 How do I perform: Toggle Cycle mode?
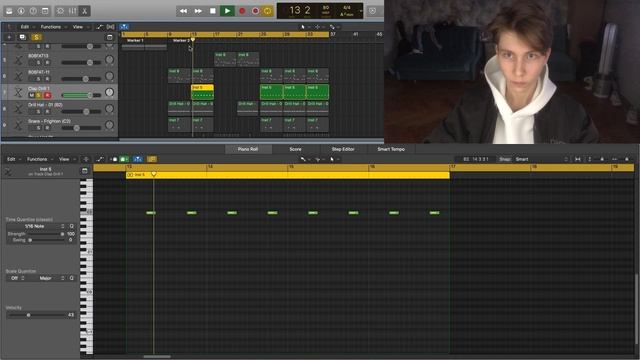click(267, 11)
